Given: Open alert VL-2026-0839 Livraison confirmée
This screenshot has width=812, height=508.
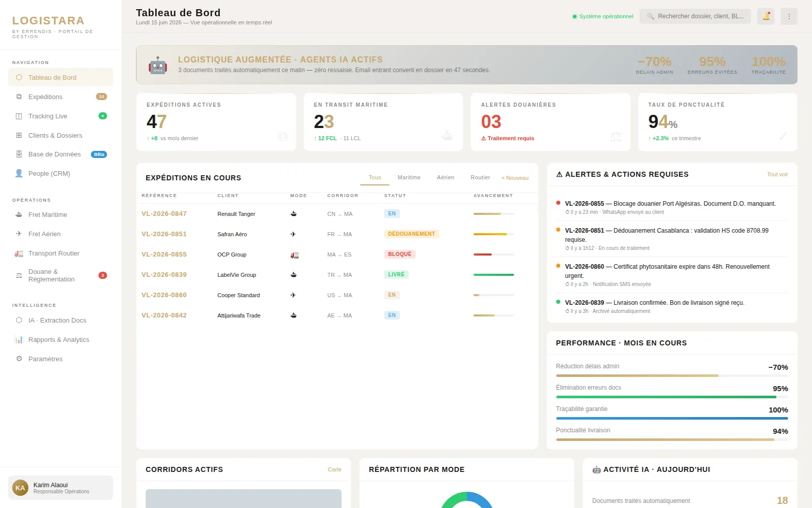Looking at the screenshot, I should (672, 306).
